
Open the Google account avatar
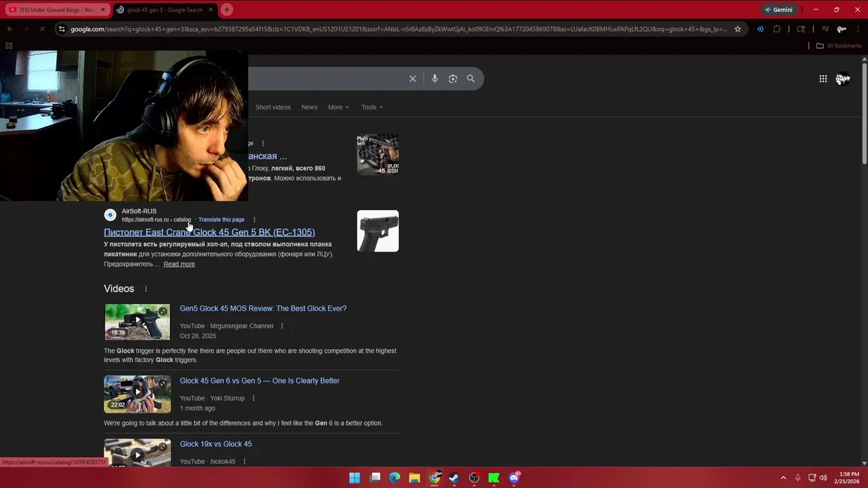[x=843, y=79]
